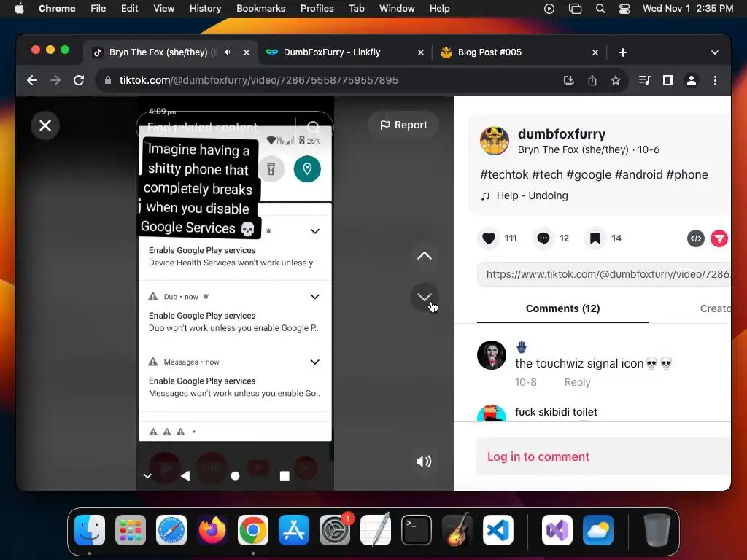Viewport: 747px width, 560px height.
Task: Report this TikTok video
Action: click(x=403, y=125)
